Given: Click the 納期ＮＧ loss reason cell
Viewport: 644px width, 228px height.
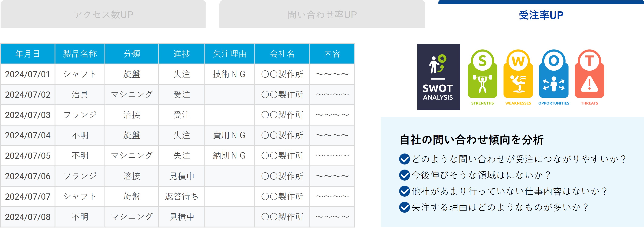Looking at the screenshot, I should [230, 156].
